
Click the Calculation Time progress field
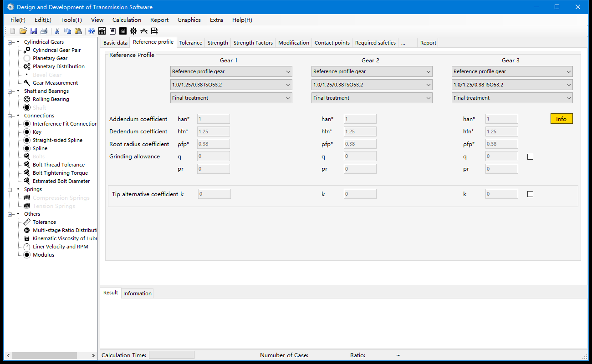coord(172,355)
